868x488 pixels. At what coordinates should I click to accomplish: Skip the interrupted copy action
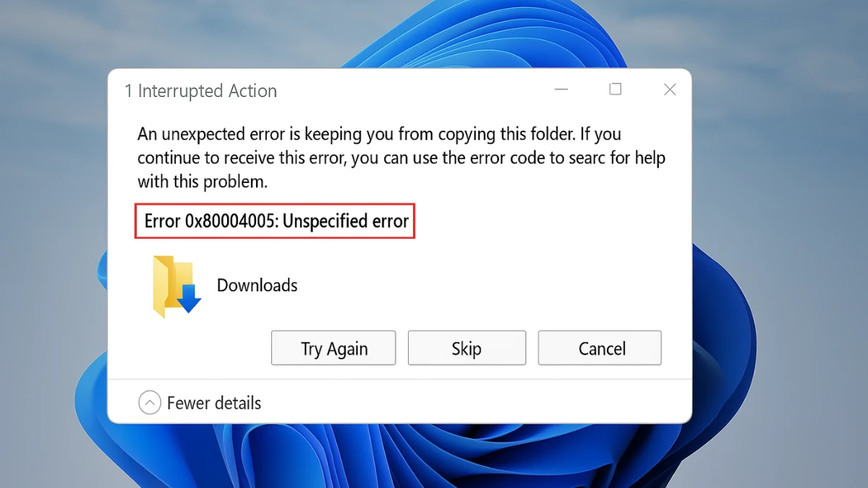(x=467, y=348)
